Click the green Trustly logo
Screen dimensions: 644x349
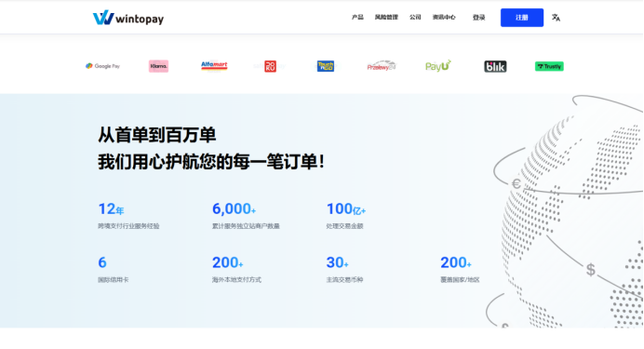[x=549, y=66]
